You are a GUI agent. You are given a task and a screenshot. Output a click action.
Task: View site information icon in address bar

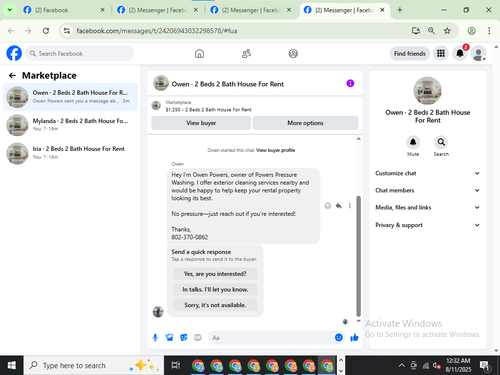click(x=67, y=31)
